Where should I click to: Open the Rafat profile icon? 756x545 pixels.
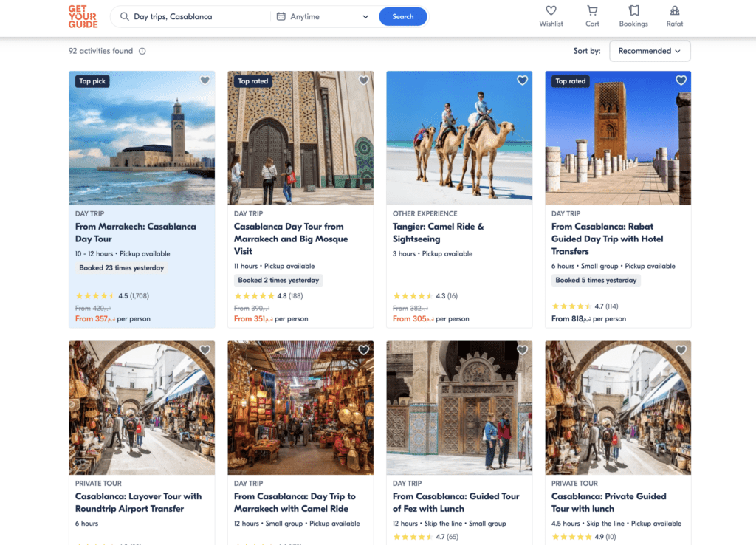[x=674, y=11]
